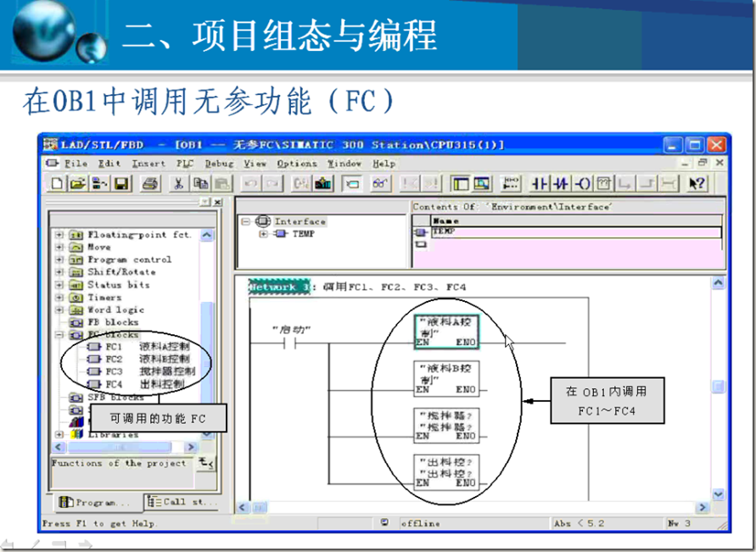The height and width of the screenshot is (552, 756).
Task: Select FC1 in the FC blocks list
Action: tap(138, 347)
